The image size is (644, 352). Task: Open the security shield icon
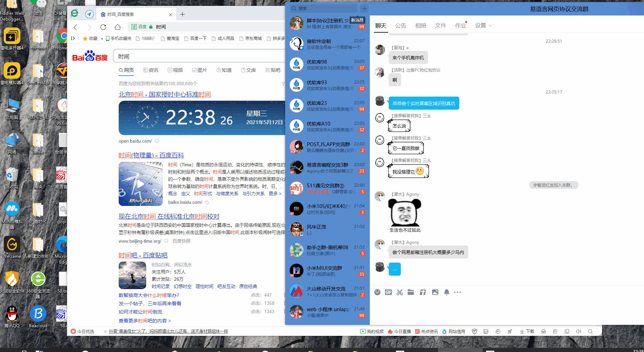(x=475, y=331)
